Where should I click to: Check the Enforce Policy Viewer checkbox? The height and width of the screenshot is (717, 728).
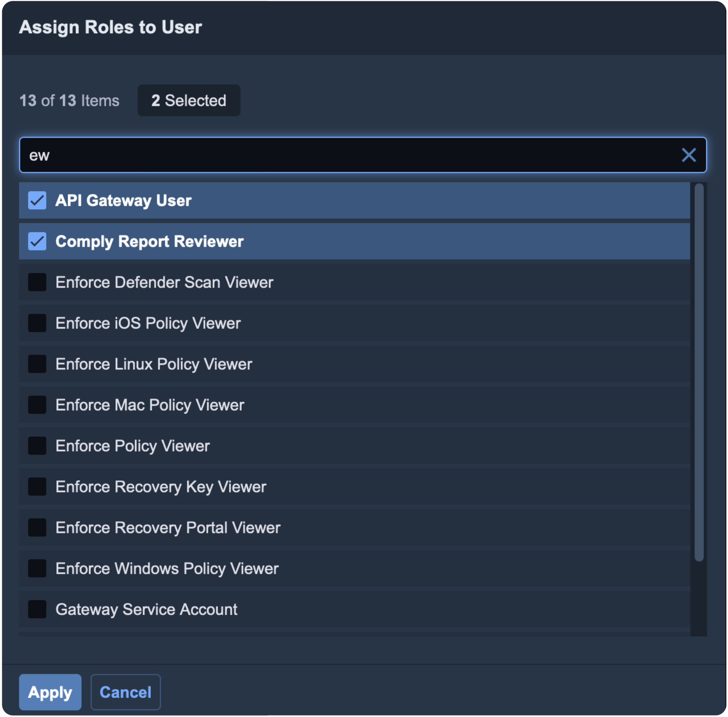point(37,446)
